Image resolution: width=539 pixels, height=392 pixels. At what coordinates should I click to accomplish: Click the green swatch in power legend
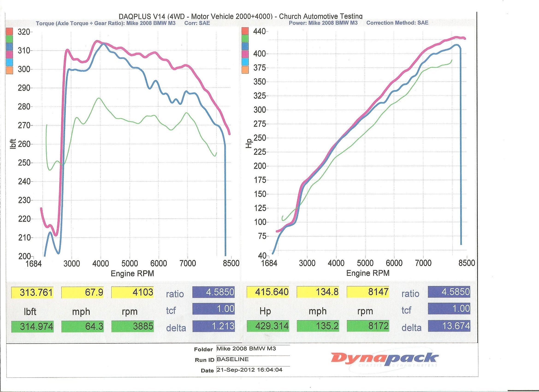pyautogui.click(x=245, y=39)
